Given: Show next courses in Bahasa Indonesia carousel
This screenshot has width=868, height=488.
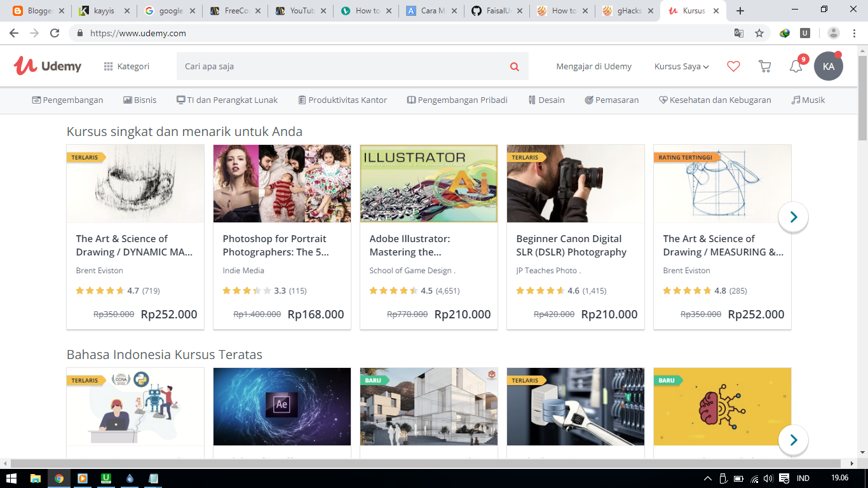Looking at the screenshot, I should tap(793, 440).
